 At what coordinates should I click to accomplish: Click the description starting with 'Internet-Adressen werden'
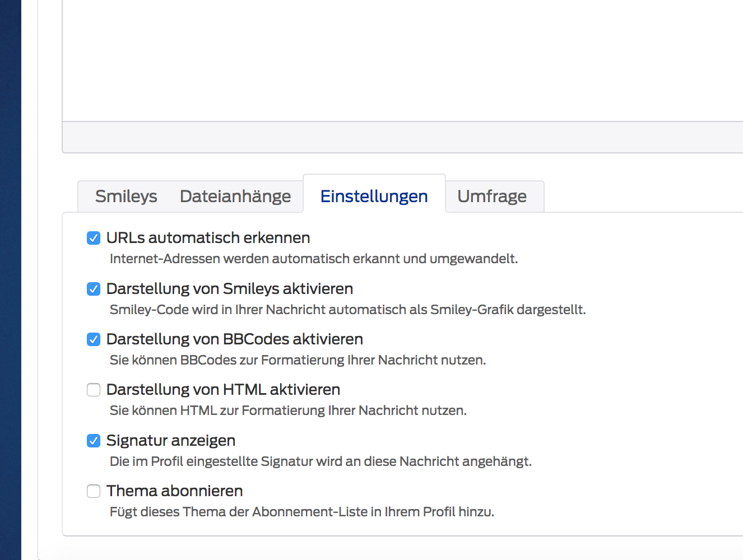click(314, 259)
